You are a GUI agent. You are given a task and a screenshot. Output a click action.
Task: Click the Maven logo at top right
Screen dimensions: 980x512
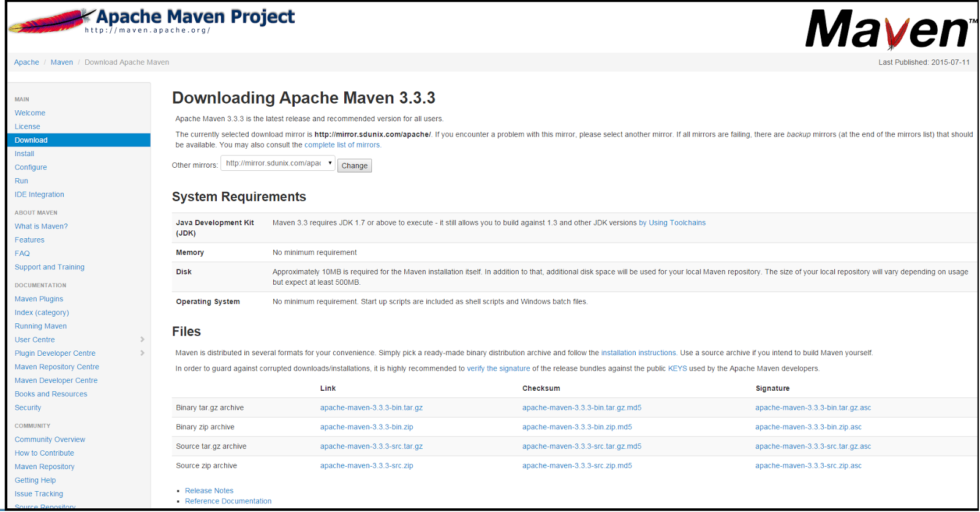(x=891, y=29)
